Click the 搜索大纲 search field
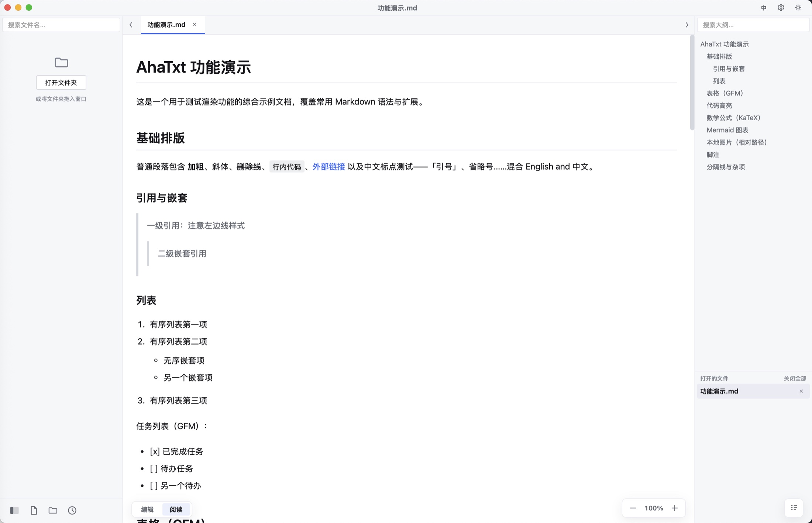Image resolution: width=812 pixels, height=523 pixels. click(x=753, y=25)
